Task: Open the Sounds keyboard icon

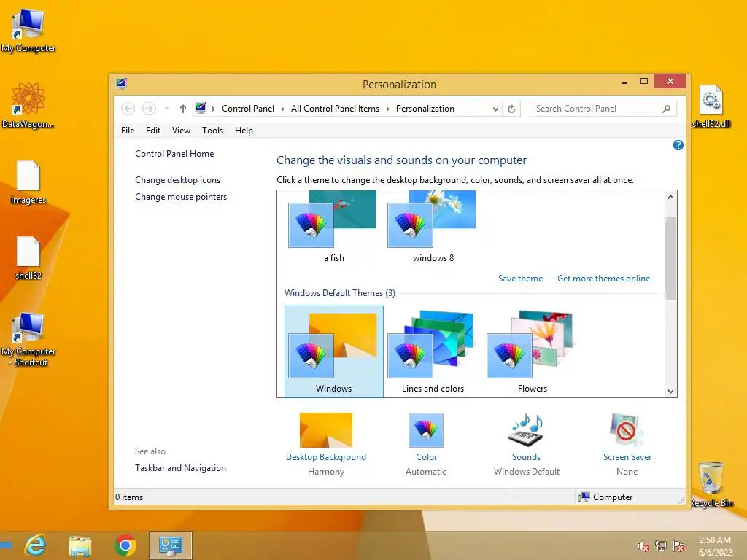Action: [x=526, y=430]
